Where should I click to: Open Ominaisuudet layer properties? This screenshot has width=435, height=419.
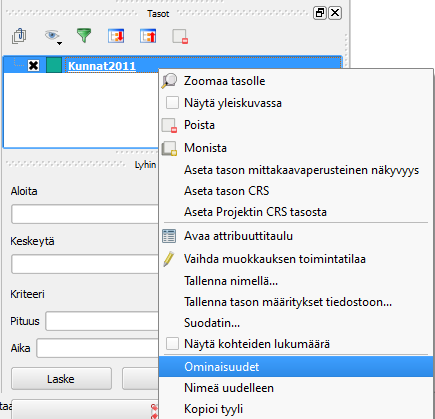296,367
